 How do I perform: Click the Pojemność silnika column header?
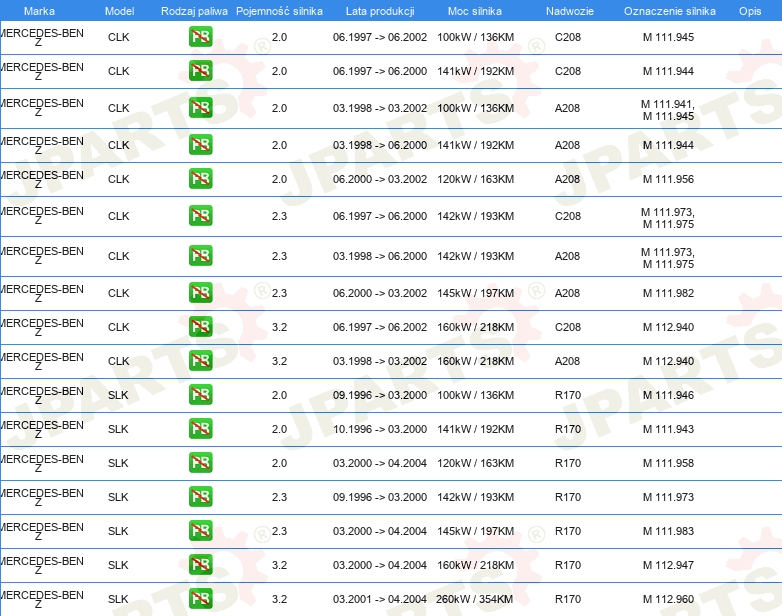pyautogui.click(x=279, y=11)
